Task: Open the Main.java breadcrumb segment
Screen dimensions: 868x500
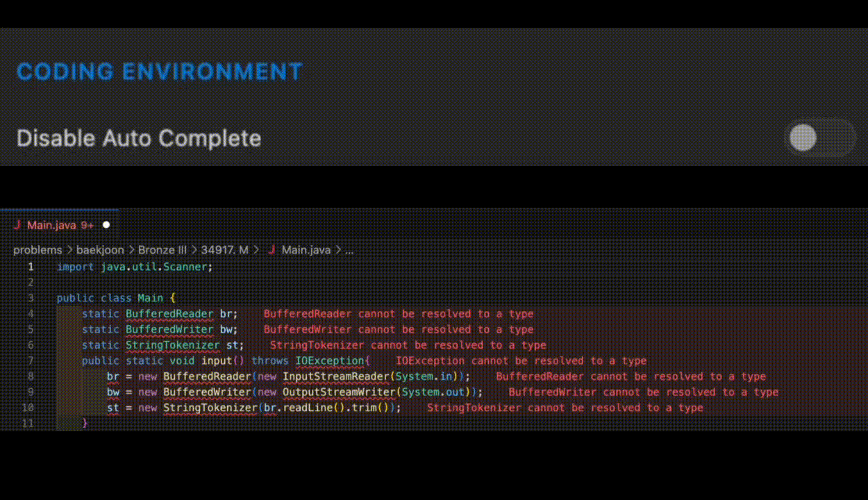Action: coord(306,250)
